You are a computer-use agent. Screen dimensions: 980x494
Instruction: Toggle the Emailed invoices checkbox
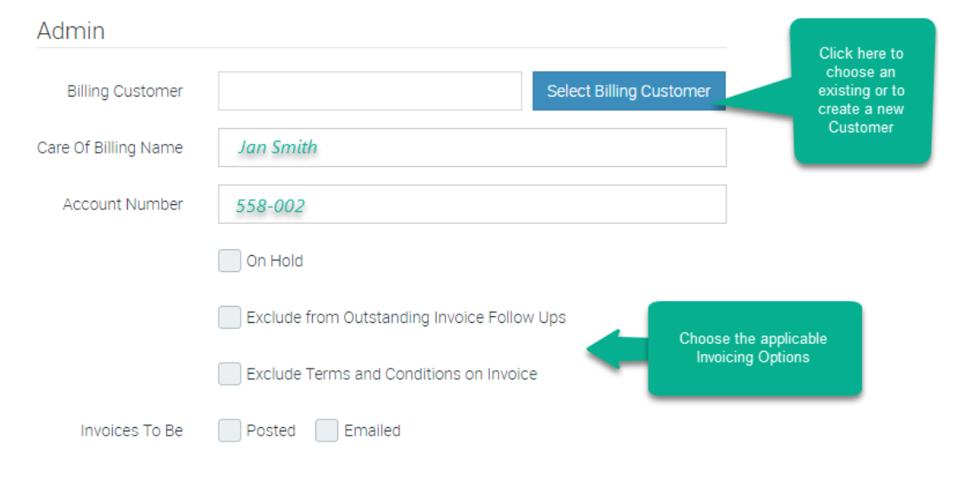click(x=327, y=430)
